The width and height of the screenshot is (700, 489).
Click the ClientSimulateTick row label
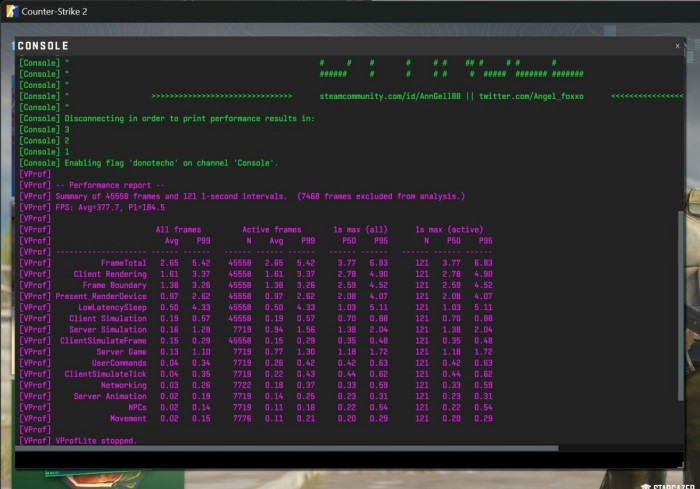click(105, 374)
